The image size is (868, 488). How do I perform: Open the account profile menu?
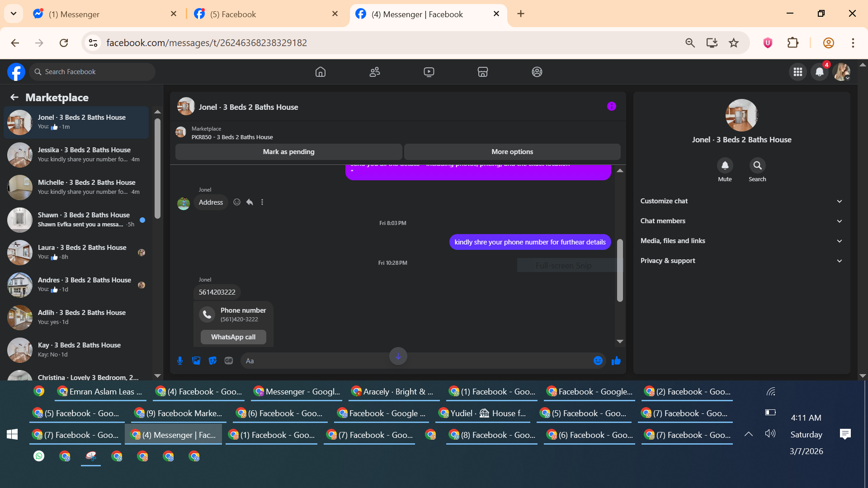[x=841, y=72]
